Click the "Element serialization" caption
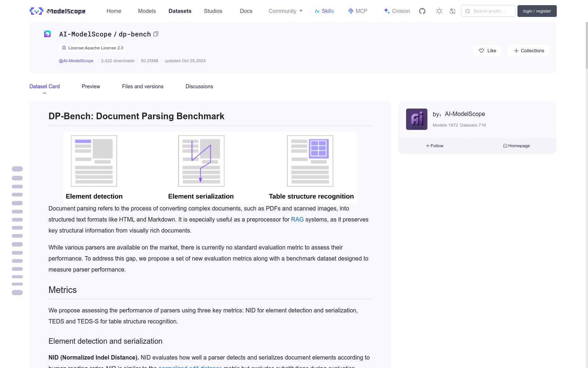Screen dimensions: 588x368 pos(201,197)
